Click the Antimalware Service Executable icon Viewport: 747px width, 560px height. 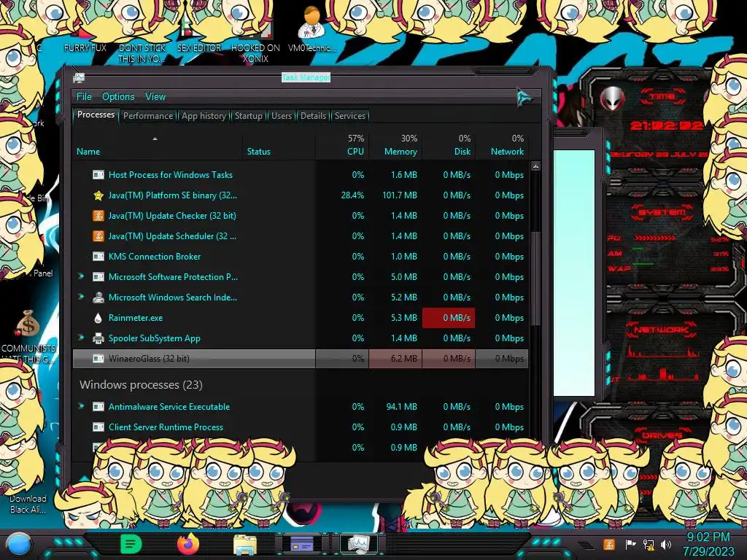pos(98,407)
